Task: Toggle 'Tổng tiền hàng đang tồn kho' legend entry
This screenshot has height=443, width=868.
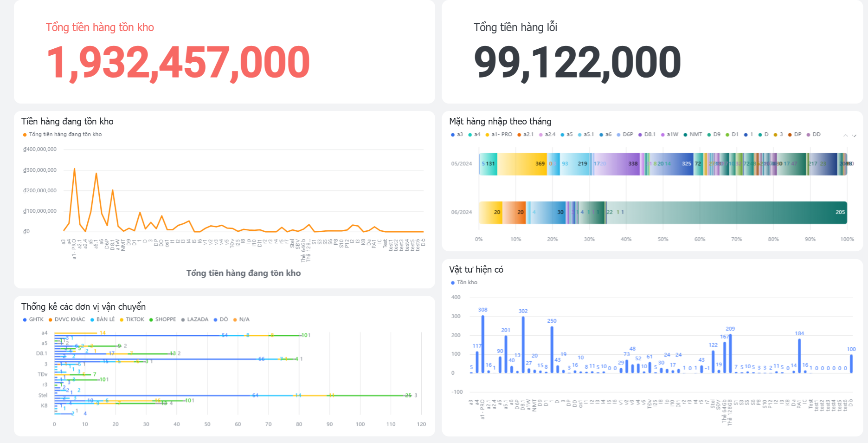Action: [63, 134]
